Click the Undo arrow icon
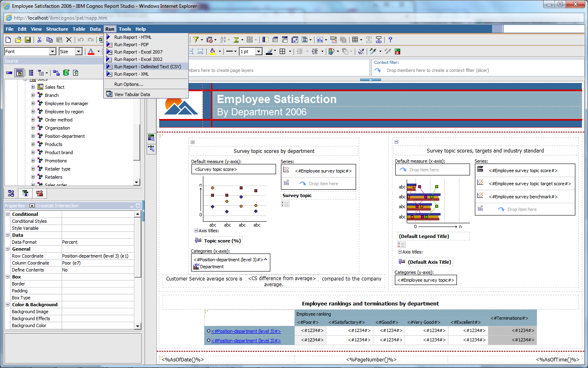The width and height of the screenshot is (588, 368). 81,40
